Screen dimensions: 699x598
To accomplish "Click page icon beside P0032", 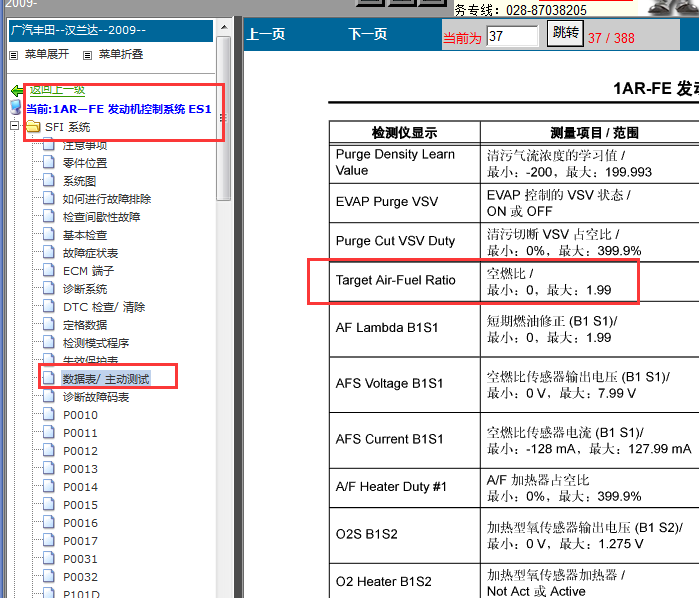I will 49,576.
